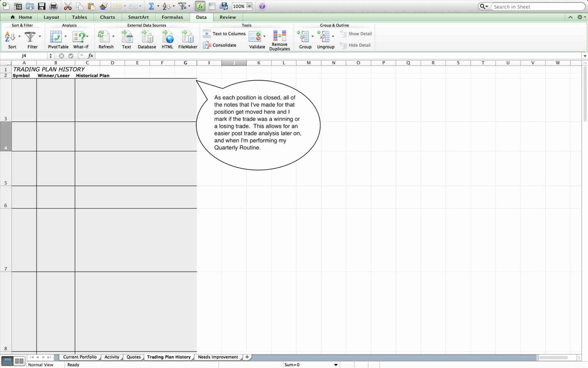Open the Needs Improvement sheet
588x368 pixels.
[218, 357]
